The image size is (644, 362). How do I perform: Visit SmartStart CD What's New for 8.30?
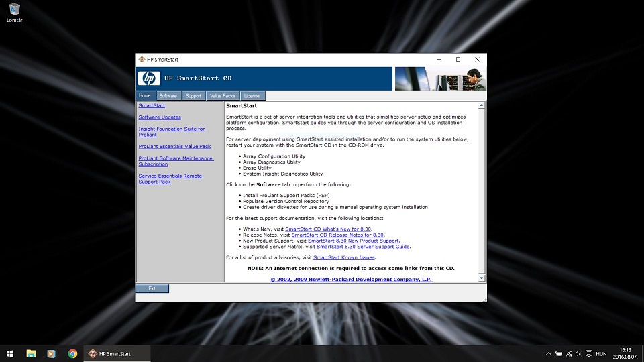pos(328,229)
